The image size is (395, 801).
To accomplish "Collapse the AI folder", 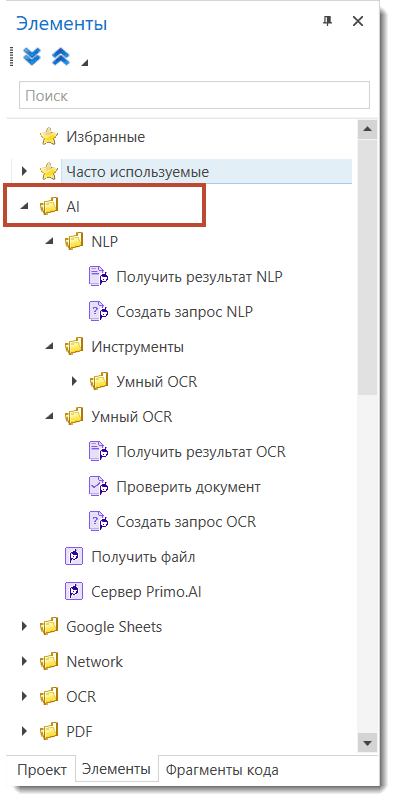I will click(x=24, y=207).
